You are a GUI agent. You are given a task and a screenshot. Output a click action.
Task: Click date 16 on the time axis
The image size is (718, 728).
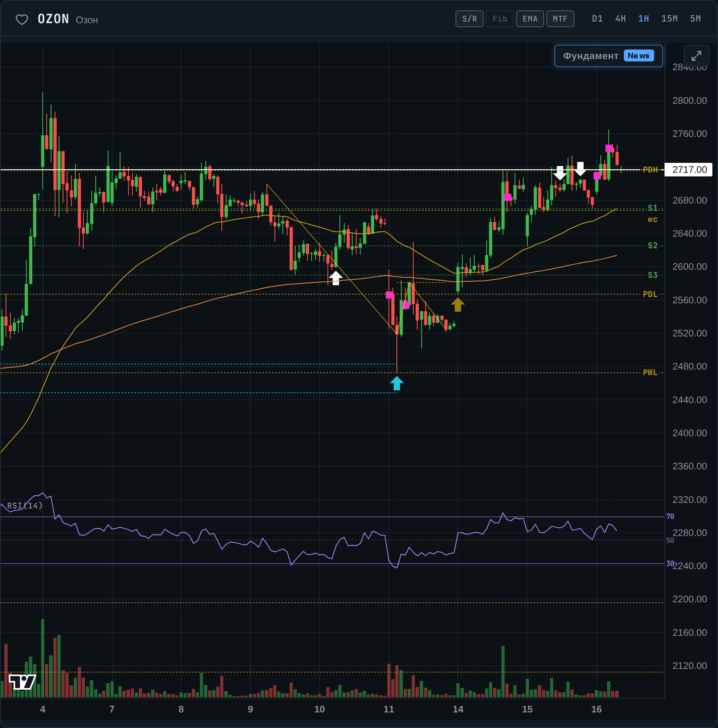(596, 709)
